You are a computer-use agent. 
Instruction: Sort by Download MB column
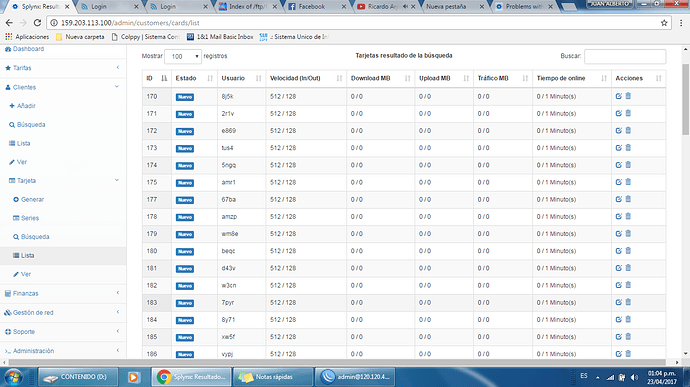coord(380,78)
